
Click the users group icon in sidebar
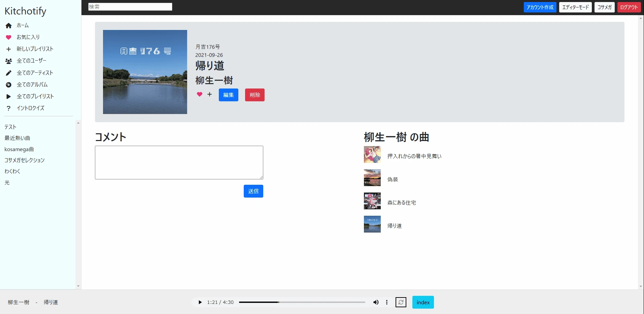coord(9,61)
